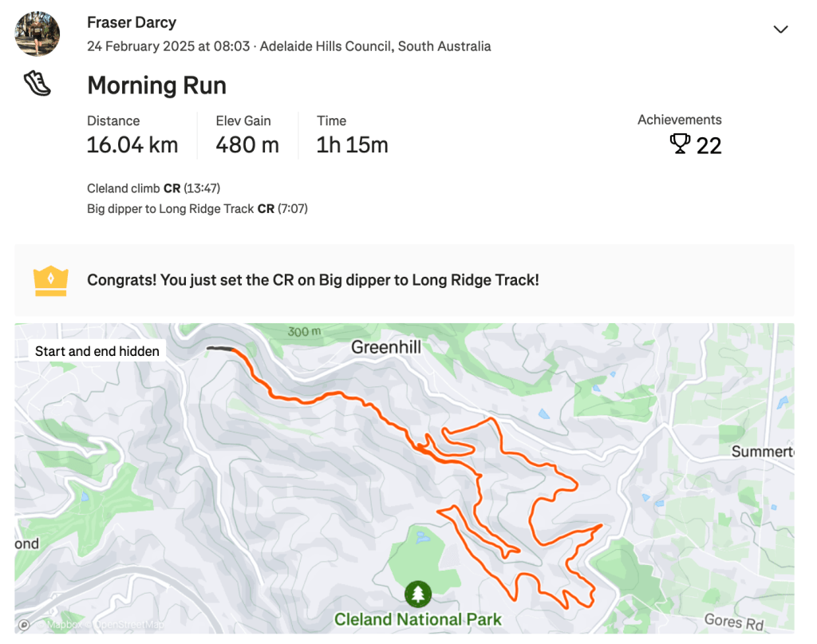Click the 480 m elevation gain stat

coord(247,145)
